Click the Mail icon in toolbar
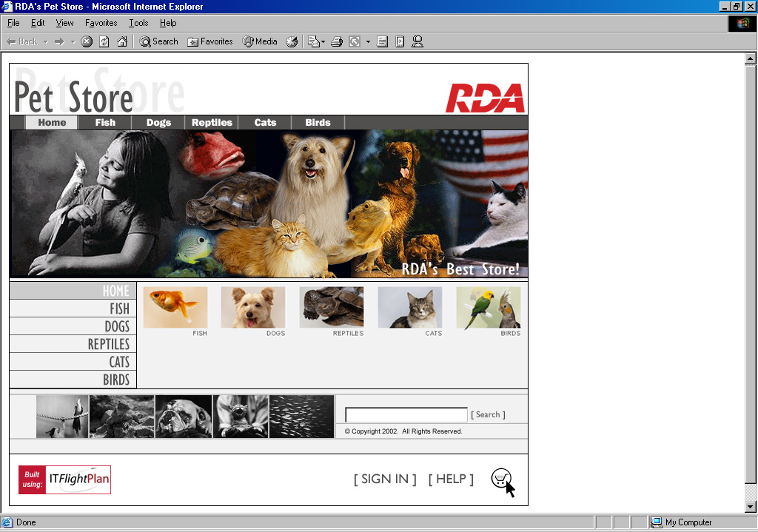Screen dimensions: 758x532 point(314,41)
